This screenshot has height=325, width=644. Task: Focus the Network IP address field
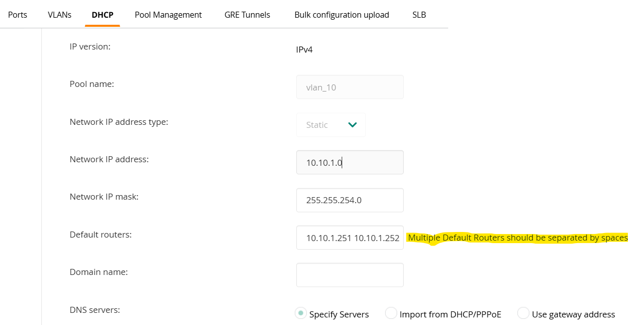pyautogui.click(x=350, y=162)
